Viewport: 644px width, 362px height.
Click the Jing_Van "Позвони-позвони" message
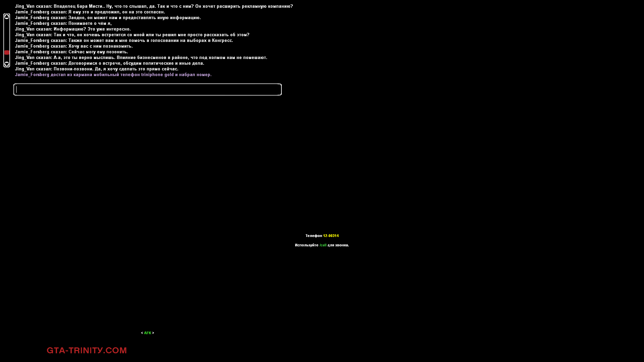coord(97,69)
